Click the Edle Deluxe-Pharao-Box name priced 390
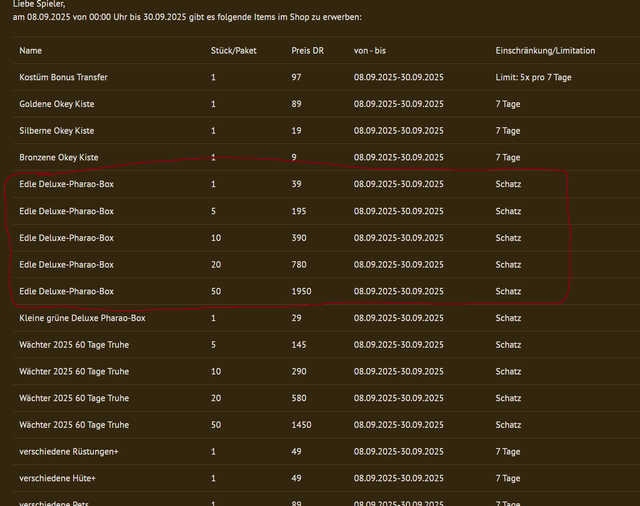Image resolution: width=640 pixels, height=506 pixels. (x=67, y=238)
